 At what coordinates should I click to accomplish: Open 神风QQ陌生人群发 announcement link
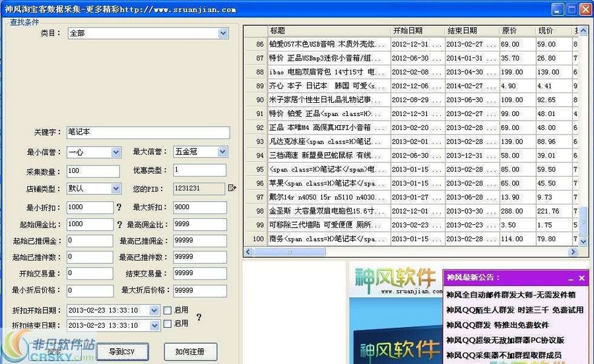click(515, 310)
